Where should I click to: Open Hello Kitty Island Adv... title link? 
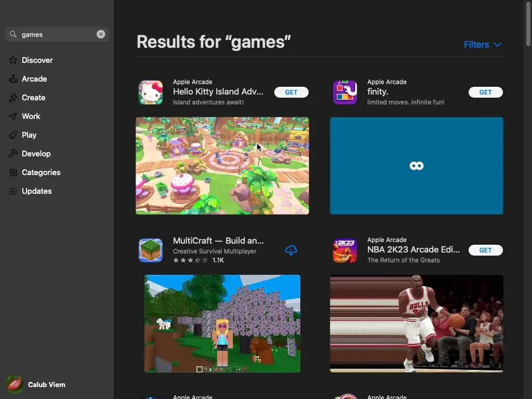(218, 91)
